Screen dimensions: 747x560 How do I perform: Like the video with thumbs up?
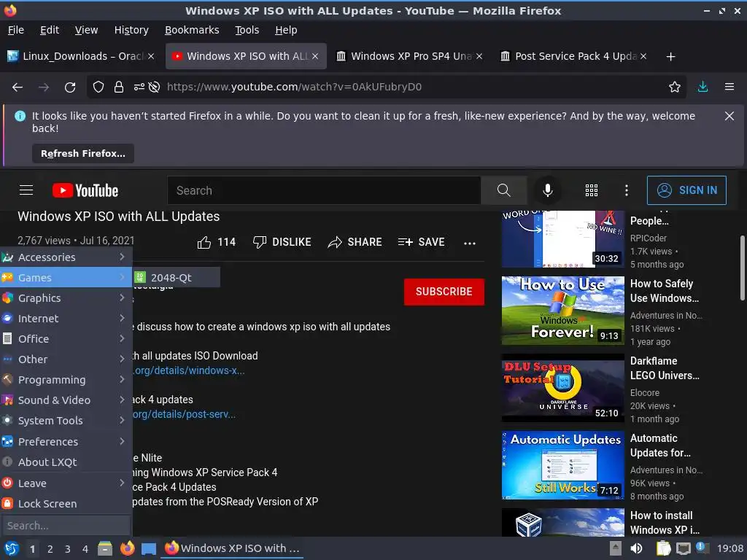pos(216,242)
